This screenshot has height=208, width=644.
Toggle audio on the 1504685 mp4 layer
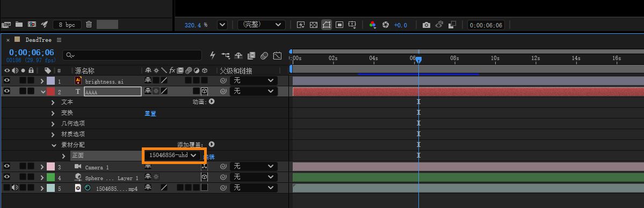(15, 188)
